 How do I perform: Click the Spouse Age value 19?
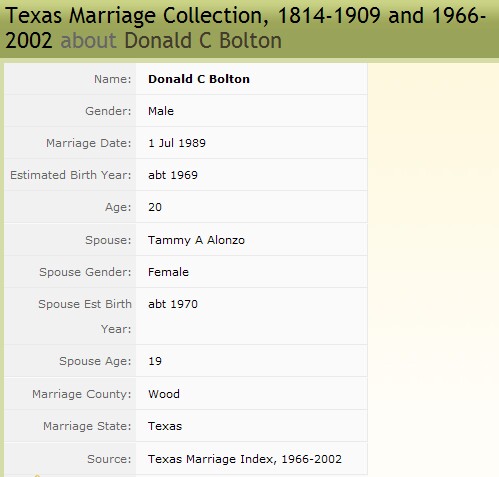(155, 361)
